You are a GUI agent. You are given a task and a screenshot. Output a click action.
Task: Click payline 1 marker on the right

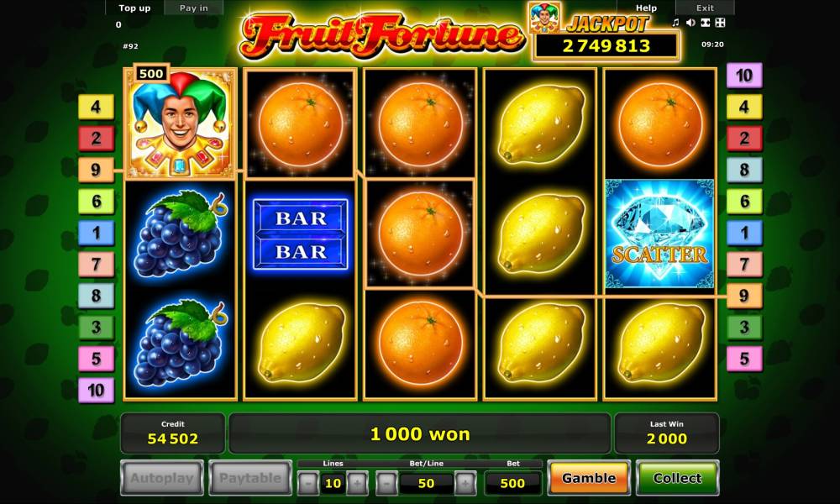(744, 233)
